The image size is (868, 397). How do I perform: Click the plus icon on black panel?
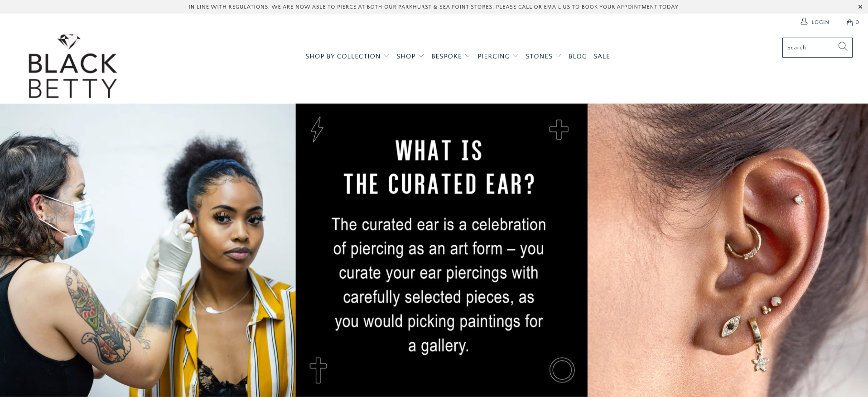coord(559,130)
